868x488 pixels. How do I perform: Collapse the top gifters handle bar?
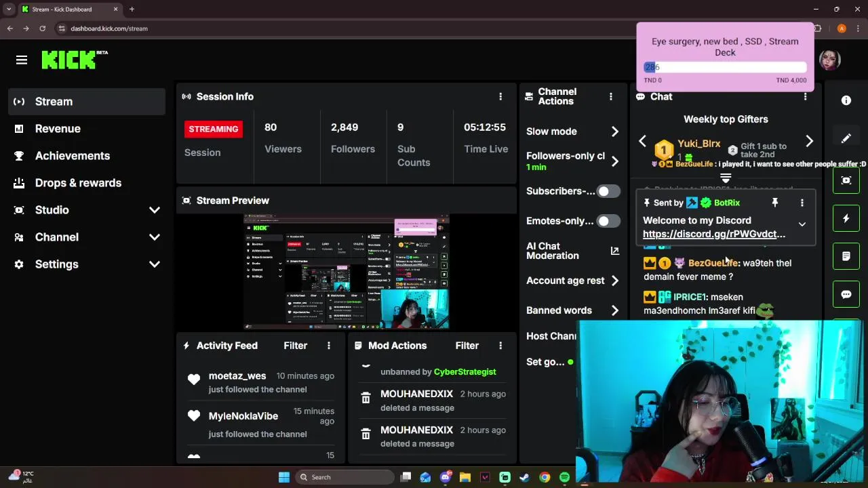tap(726, 178)
